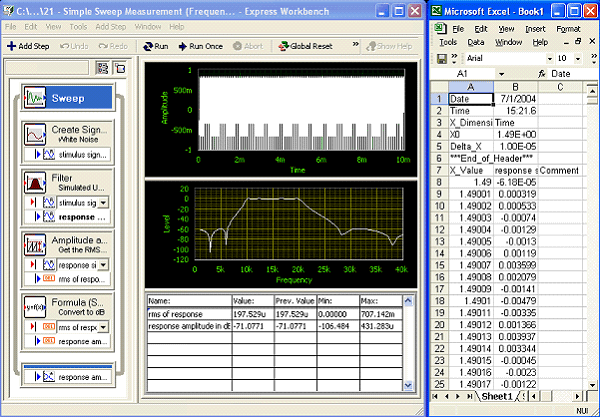Click Run Once in the toolbar
Image resolution: width=601 pixels, height=418 pixels.
(205, 46)
